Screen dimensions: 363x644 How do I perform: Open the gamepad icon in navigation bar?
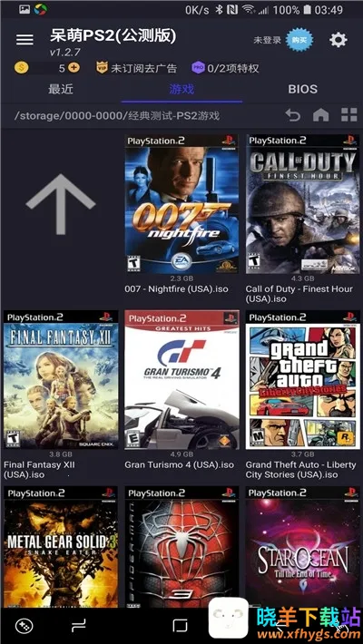(23, 626)
